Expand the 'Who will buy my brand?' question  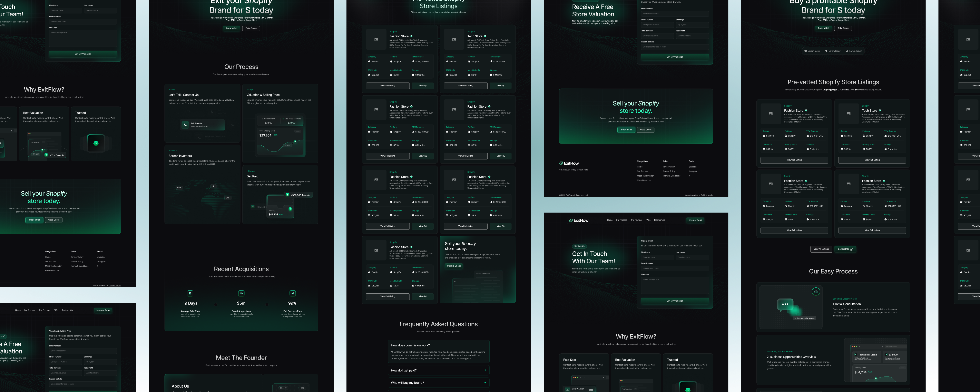(x=486, y=383)
